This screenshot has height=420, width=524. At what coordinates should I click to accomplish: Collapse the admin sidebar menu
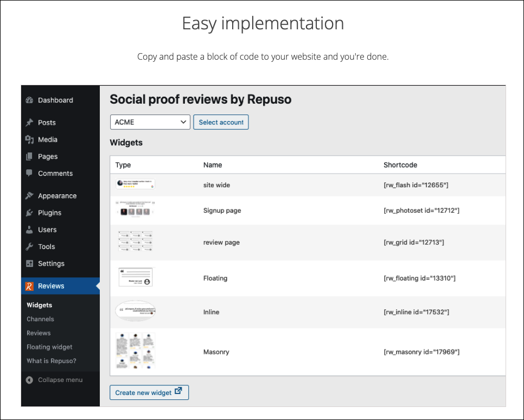click(x=54, y=380)
